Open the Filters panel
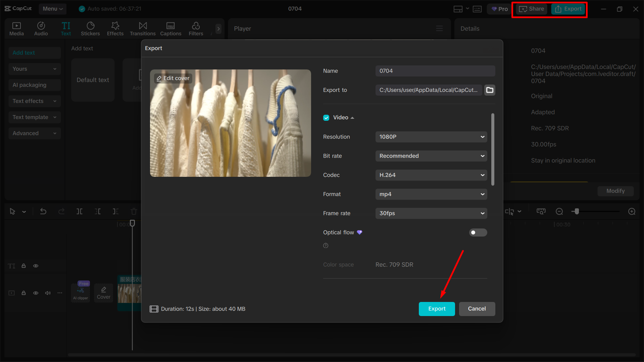Viewport: 644px width, 362px height. [196, 29]
